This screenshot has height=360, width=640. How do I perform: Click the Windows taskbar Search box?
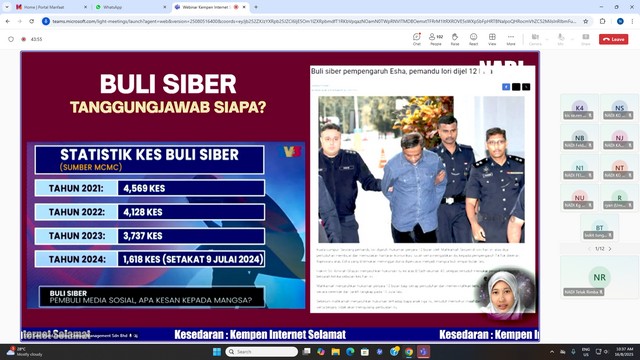[261, 351]
